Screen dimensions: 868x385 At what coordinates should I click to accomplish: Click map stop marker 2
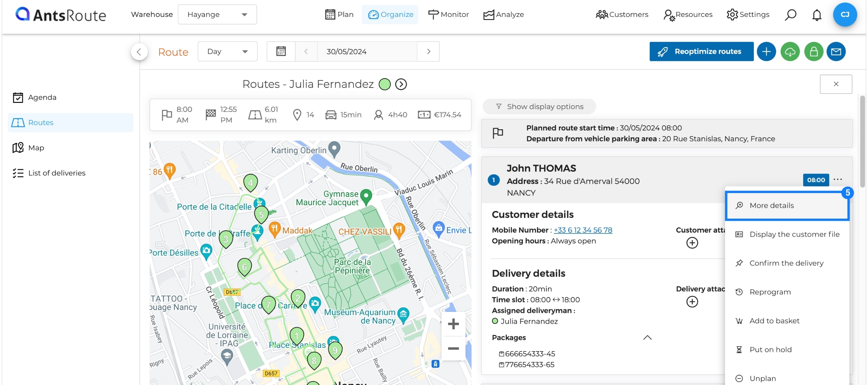click(298, 298)
